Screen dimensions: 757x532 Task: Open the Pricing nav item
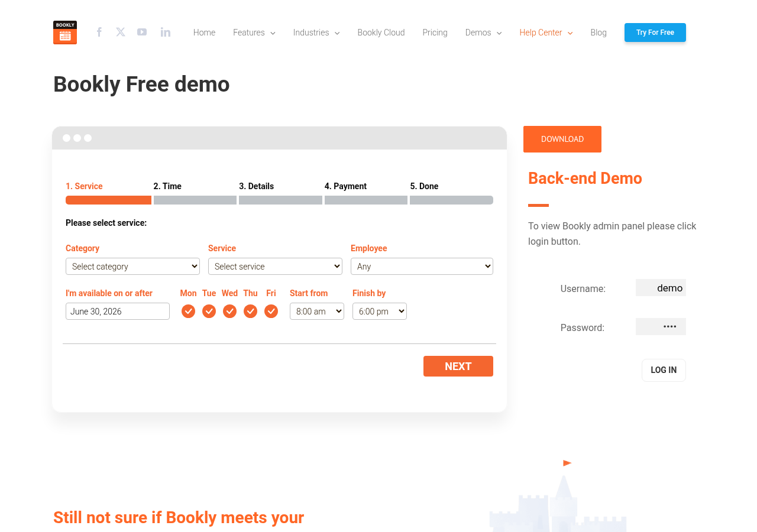pos(435,33)
